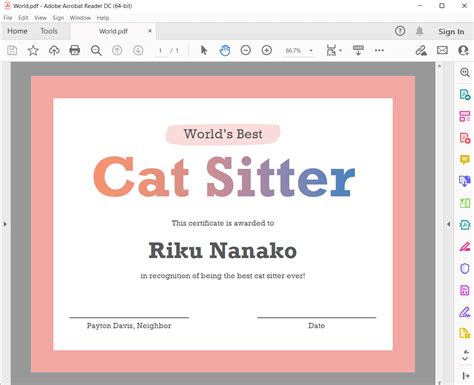Zoom out with the minus button

coord(246,50)
